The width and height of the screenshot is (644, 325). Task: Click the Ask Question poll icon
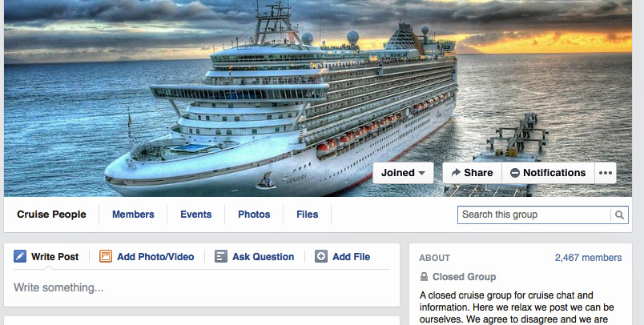point(221,257)
